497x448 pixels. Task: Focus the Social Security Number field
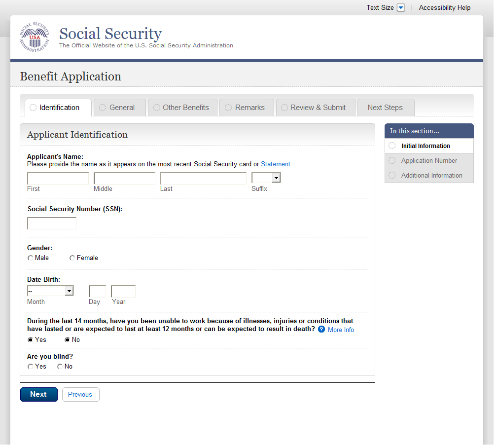click(x=52, y=224)
